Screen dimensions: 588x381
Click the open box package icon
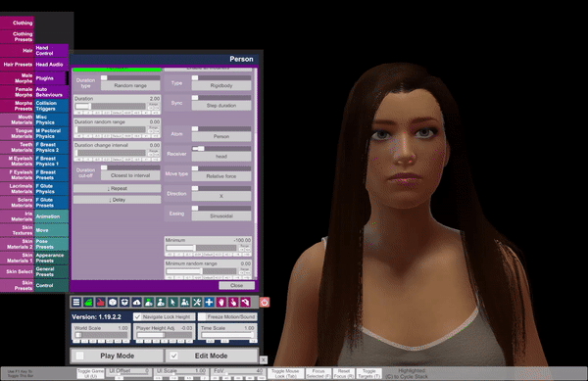[x=124, y=302]
